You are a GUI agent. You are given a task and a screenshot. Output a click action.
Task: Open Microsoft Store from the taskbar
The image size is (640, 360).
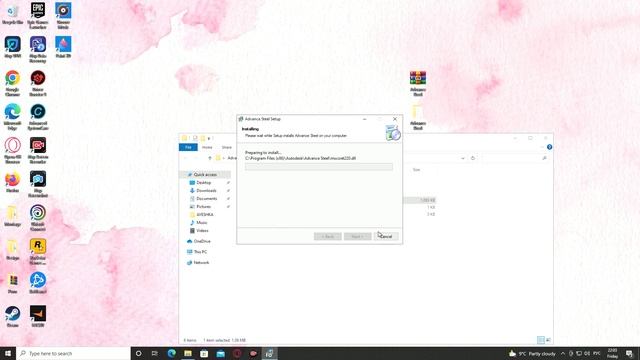pyautogui.click(x=204, y=353)
